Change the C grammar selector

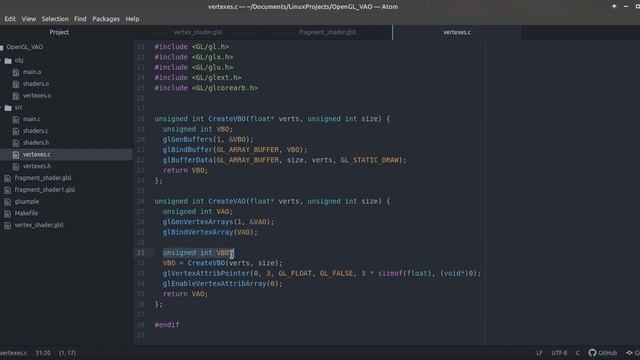pyautogui.click(x=578, y=353)
